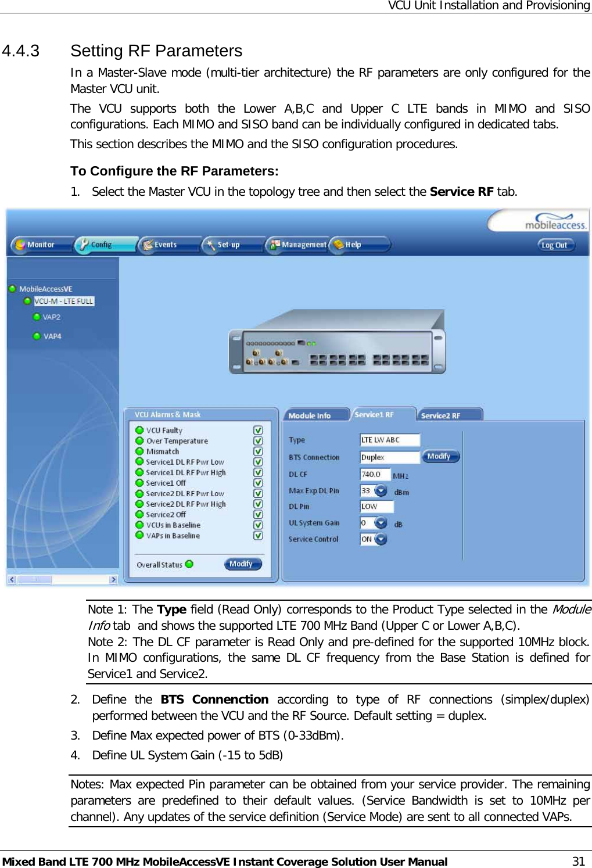Open the Help menu tab

pyautogui.click(x=360, y=245)
